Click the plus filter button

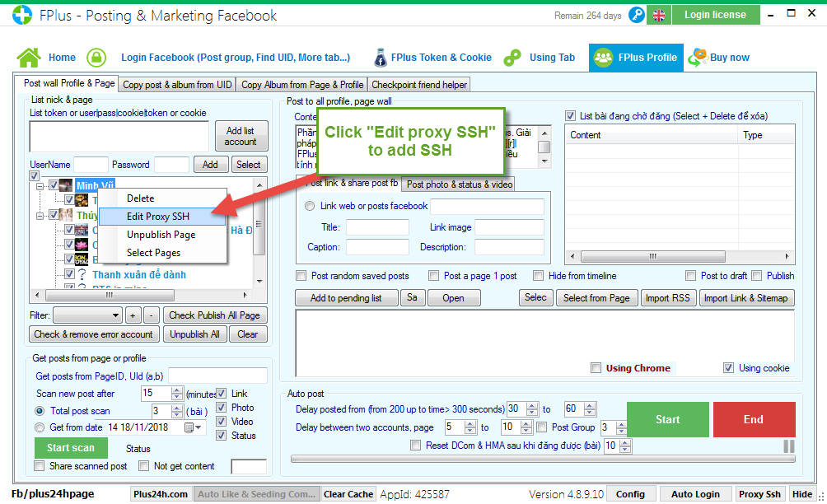coord(133,315)
